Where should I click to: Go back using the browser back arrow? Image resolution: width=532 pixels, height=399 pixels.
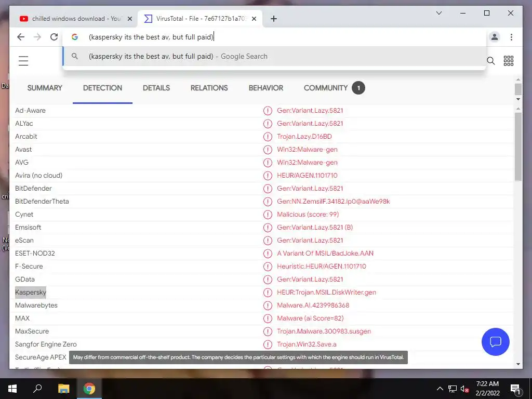[21, 37]
